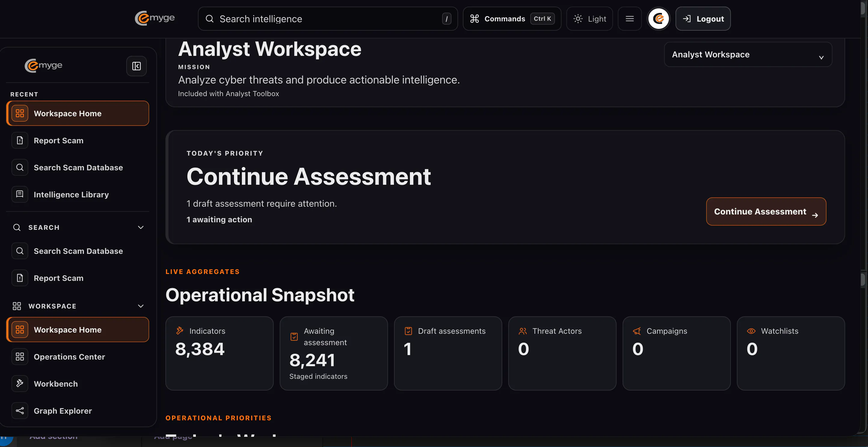Click the Emyge logo in header

(x=155, y=18)
